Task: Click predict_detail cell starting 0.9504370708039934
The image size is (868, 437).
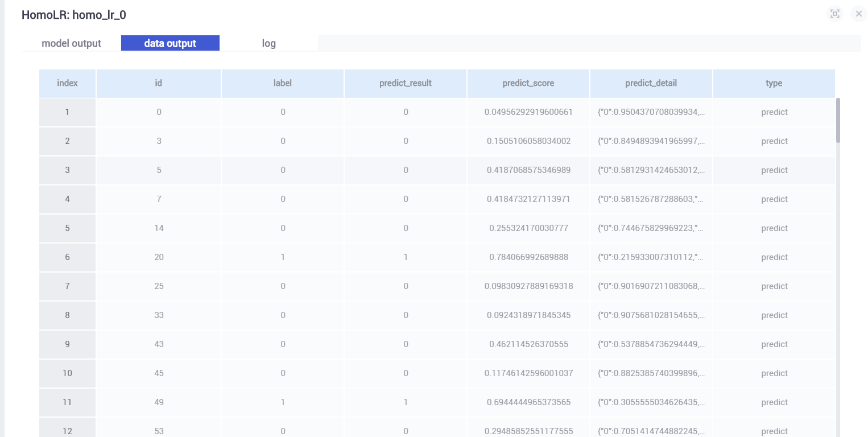Action: (x=651, y=112)
